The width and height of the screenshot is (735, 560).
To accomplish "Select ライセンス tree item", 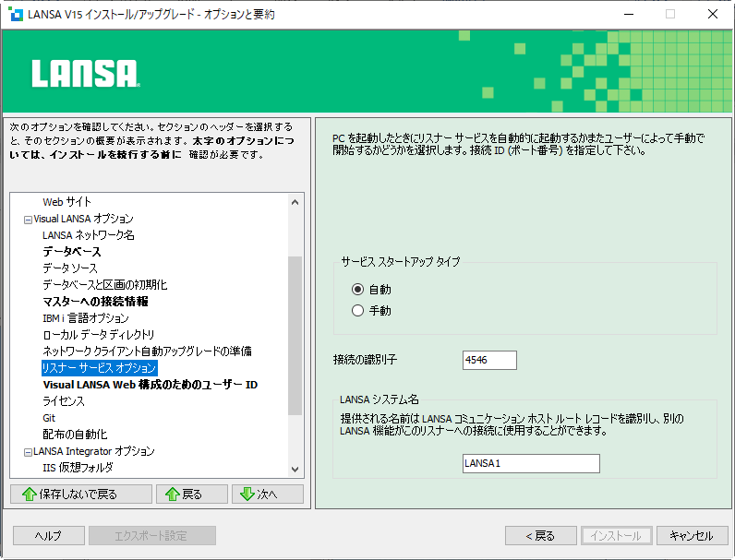I will pyautogui.click(x=64, y=401).
